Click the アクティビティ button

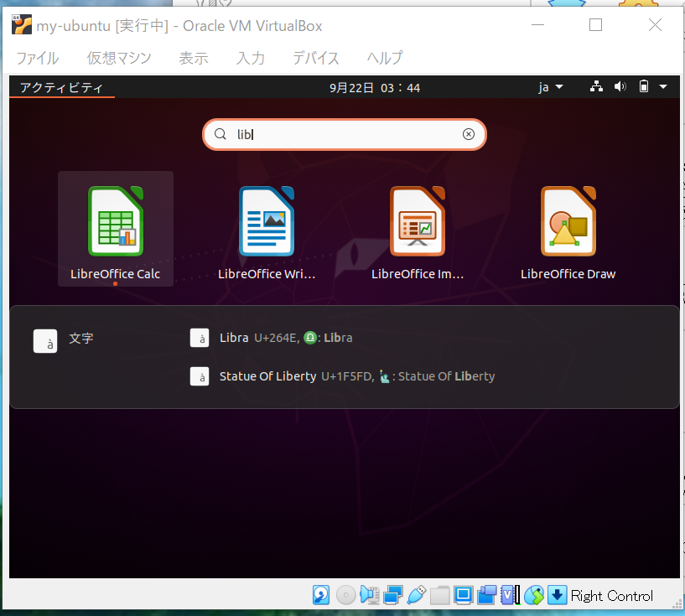(x=61, y=87)
